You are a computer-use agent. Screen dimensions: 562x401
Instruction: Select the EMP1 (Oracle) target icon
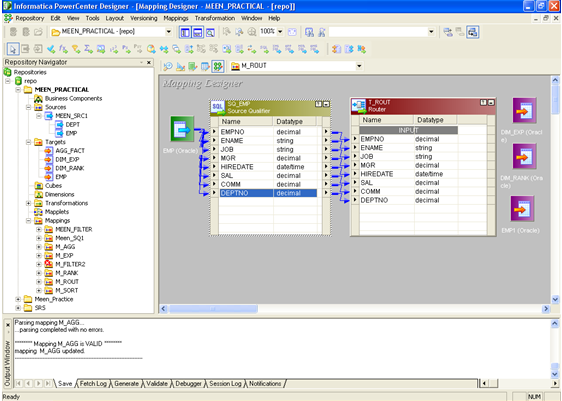coord(522,209)
